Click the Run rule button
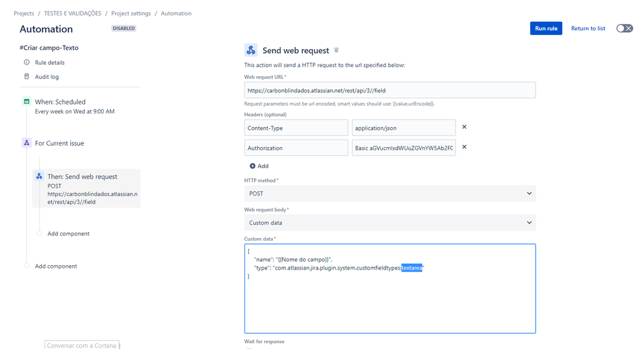The image size is (644, 349). (x=546, y=28)
